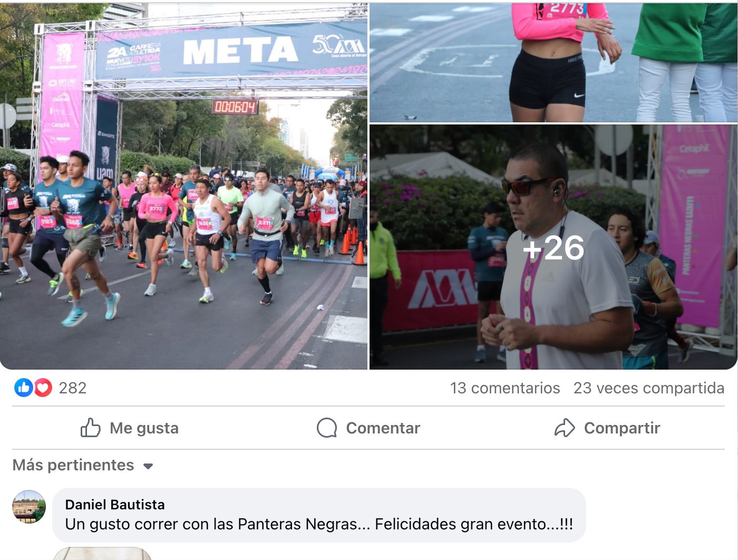Click the Comentar button label
This screenshot has height=560, width=738.
[383, 428]
